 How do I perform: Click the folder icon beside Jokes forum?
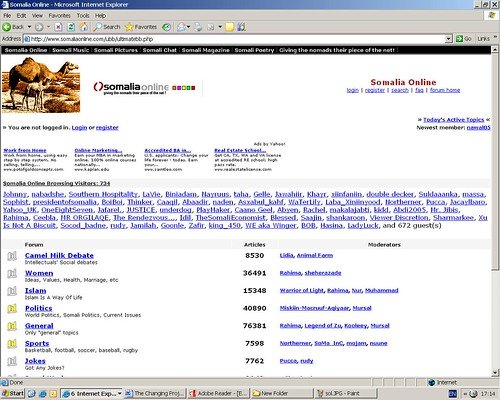point(12,361)
